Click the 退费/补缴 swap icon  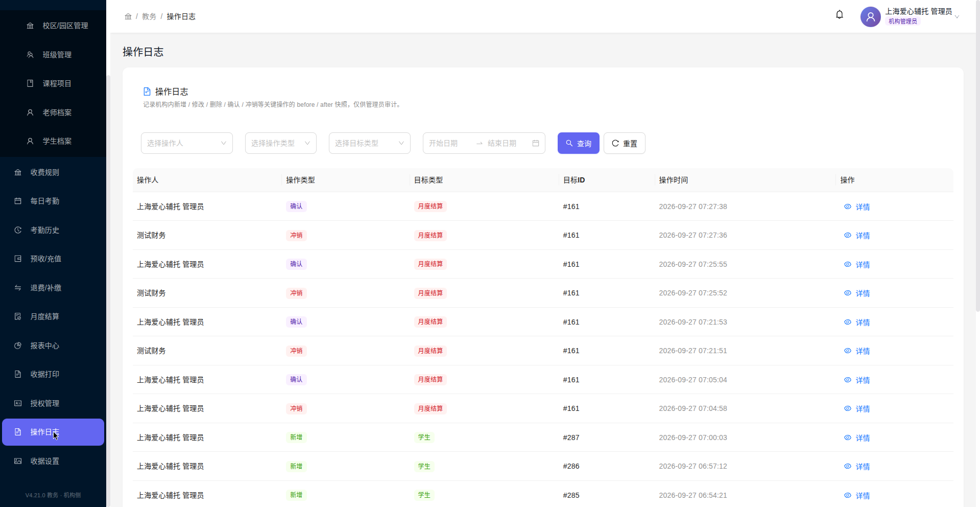click(x=18, y=288)
